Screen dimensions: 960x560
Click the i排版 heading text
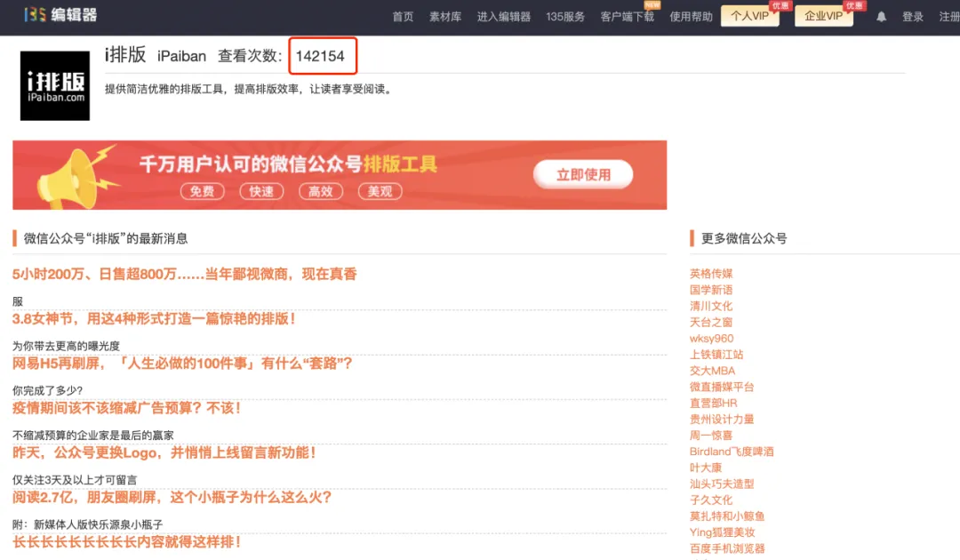(x=125, y=55)
